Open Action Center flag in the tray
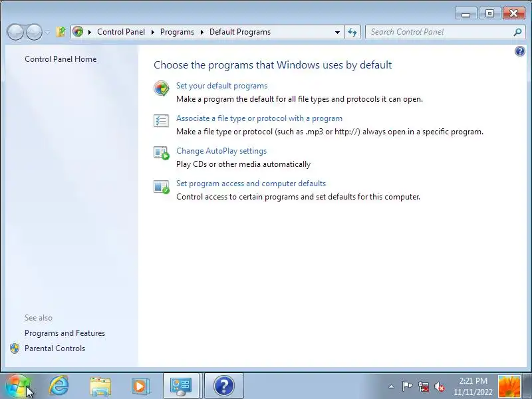 [x=407, y=386]
